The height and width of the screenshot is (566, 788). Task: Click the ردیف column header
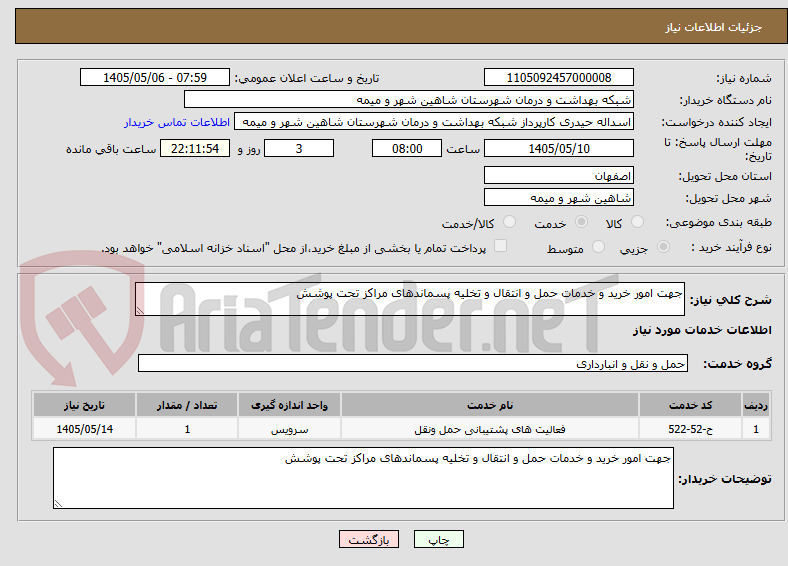coord(756,405)
